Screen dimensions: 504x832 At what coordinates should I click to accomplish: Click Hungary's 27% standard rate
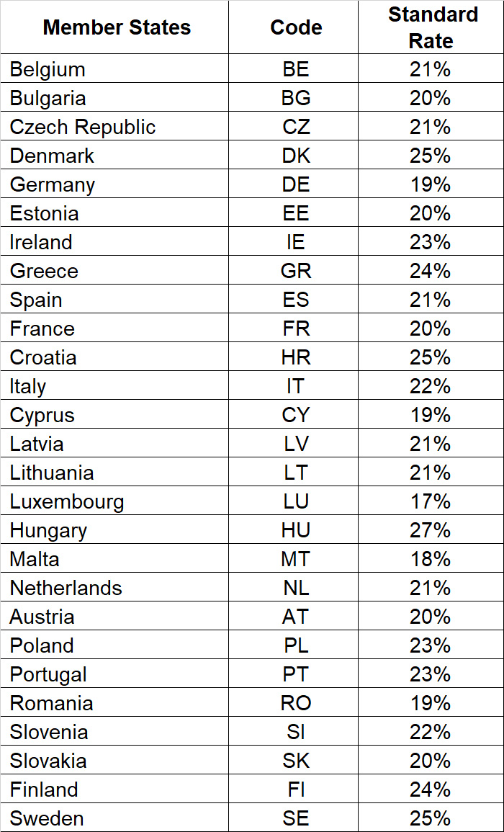(431, 530)
